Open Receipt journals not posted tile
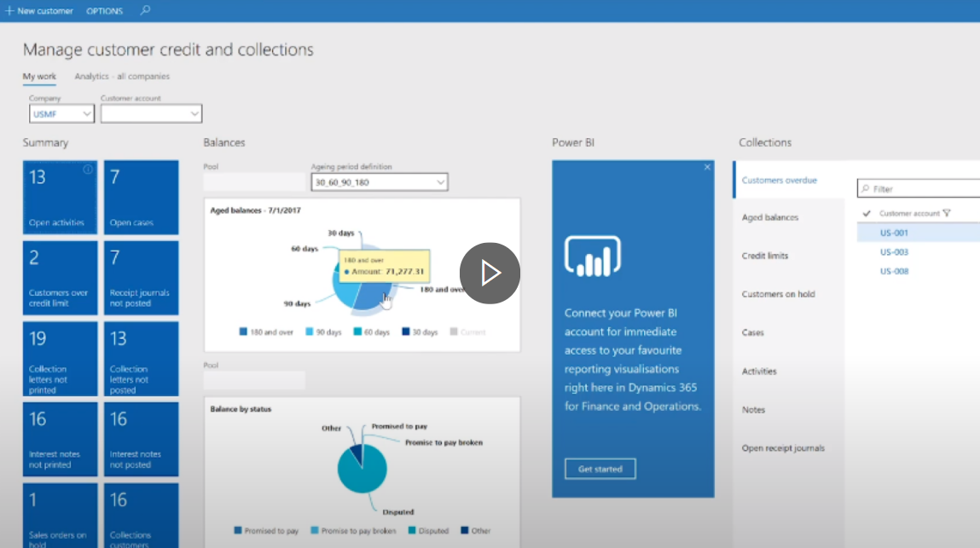 click(x=142, y=278)
